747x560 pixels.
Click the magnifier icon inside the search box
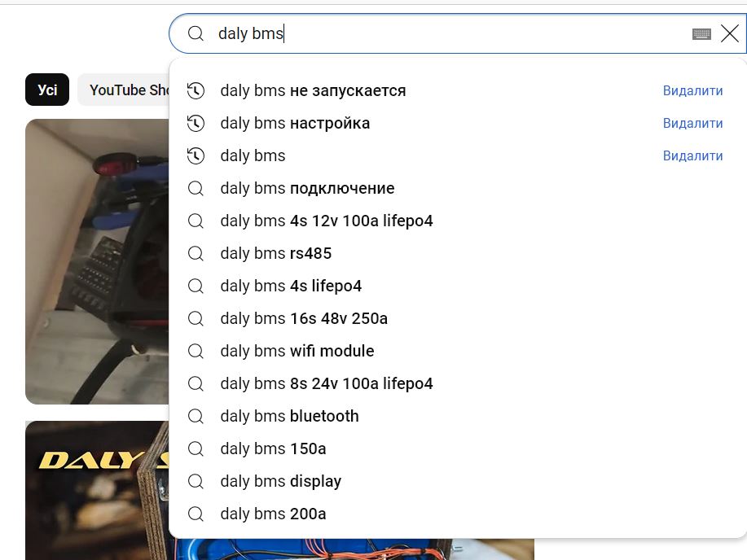[196, 33]
